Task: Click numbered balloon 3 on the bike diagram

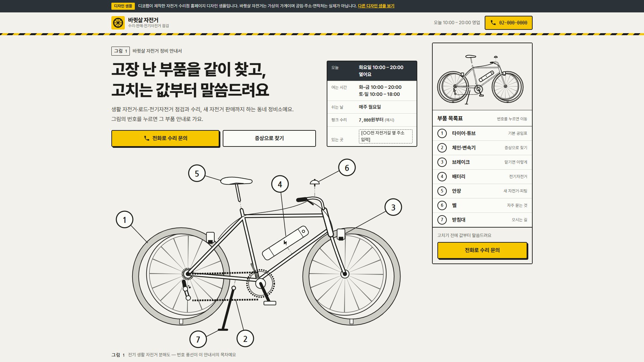Action: pyautogui.click(x=393, y=207)
